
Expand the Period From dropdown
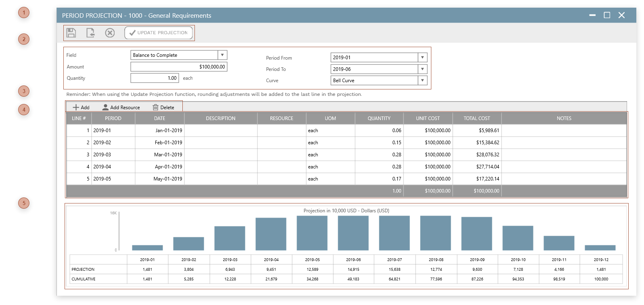(x=422, y=58)
